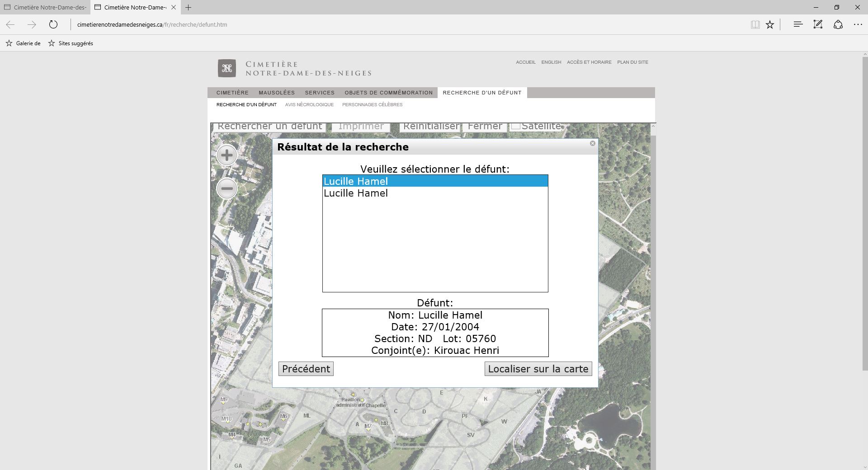Click the address bar URL
This screenshot has height=470, width=868.
point(152,24)
